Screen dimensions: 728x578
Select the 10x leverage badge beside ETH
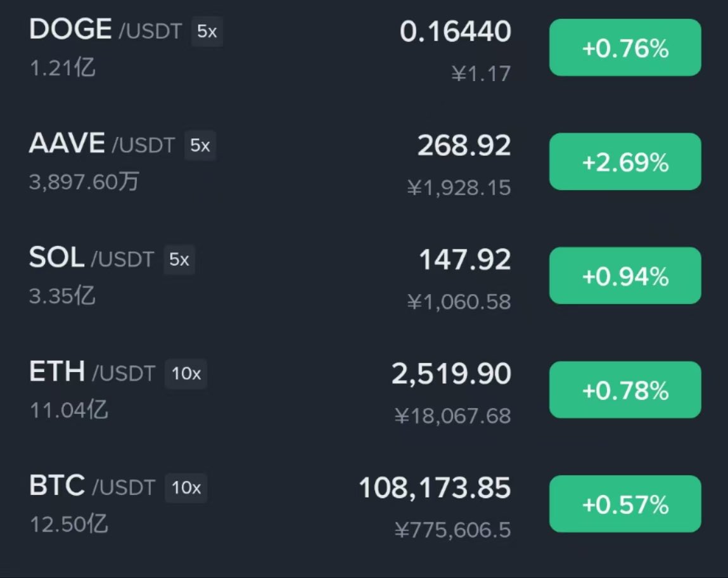coord(186,374)
